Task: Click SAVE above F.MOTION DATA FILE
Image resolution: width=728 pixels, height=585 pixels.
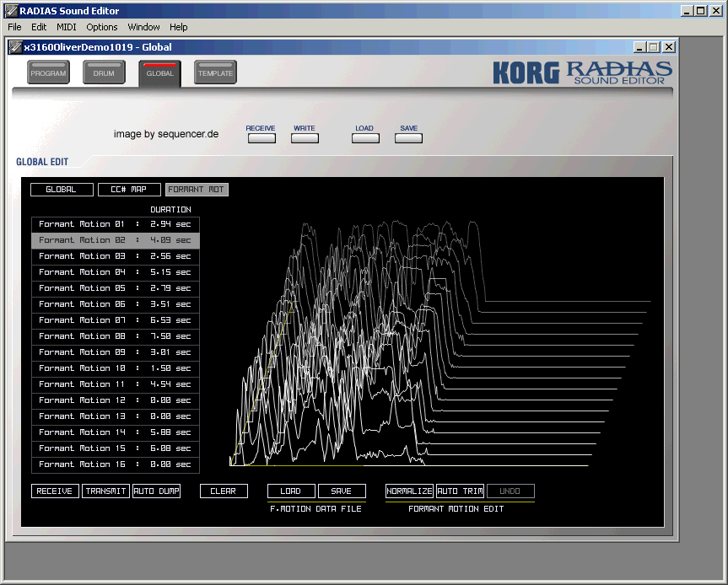Action: coord(342,491)
